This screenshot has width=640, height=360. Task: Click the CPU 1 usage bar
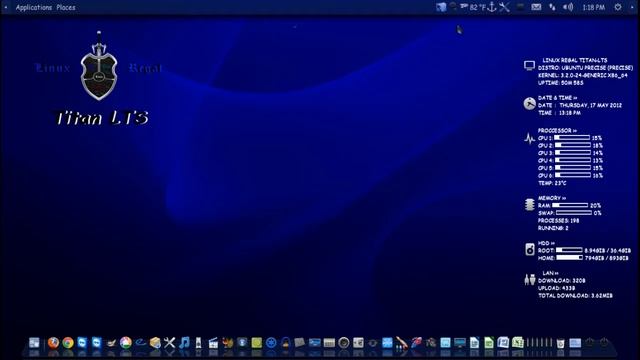(x=572, y=138)
